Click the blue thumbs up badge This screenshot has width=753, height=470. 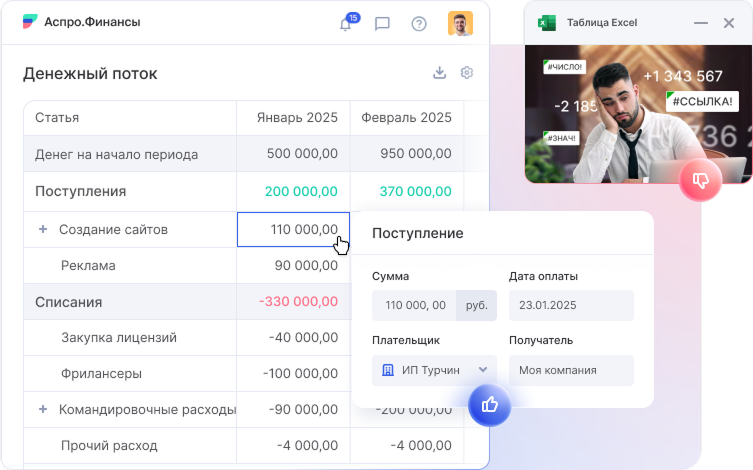point(490,405)
